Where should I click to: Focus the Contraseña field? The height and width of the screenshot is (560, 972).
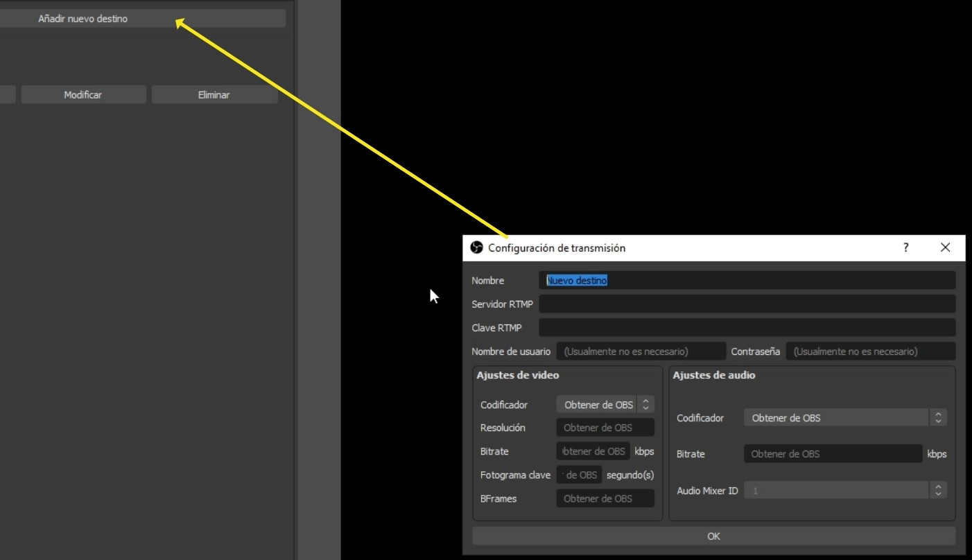click(x=870, y=351)
